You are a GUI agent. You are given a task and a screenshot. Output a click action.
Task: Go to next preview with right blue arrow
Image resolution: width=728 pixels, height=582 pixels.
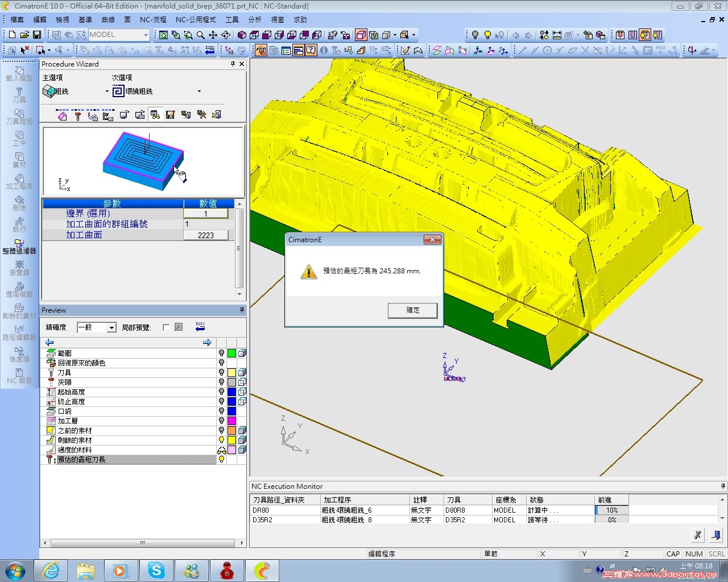[x=207, y=342]
